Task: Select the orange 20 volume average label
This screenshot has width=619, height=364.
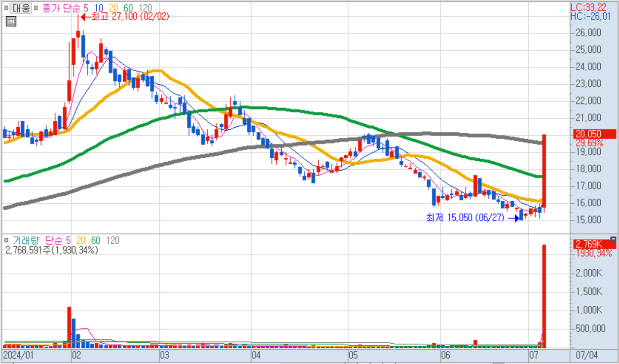Action: click(81, 241)
